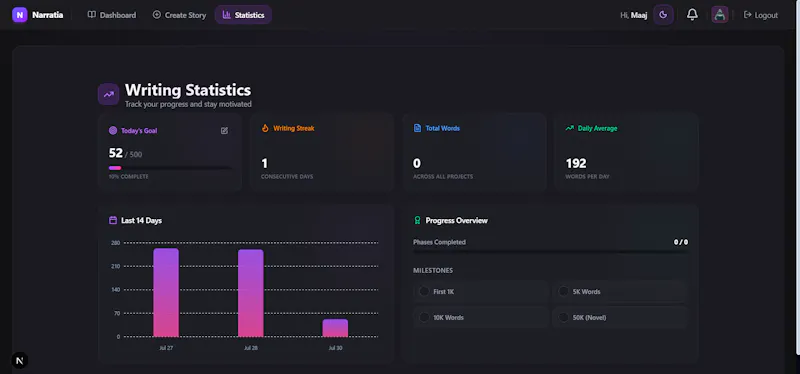This screenshot has height=374, width=800.
Task: Click the Daily Average trend icon
Action: [x=569, y=129]
